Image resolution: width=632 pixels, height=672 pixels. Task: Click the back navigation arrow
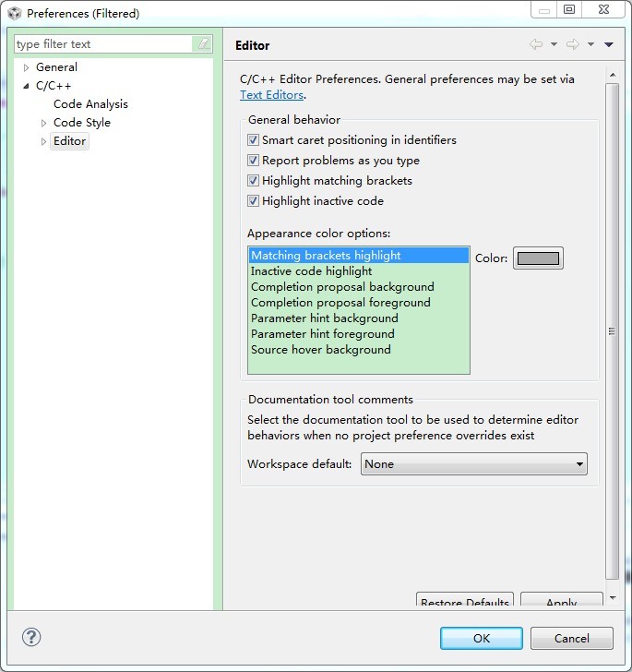pyautogui.click(x=536, y=44)
